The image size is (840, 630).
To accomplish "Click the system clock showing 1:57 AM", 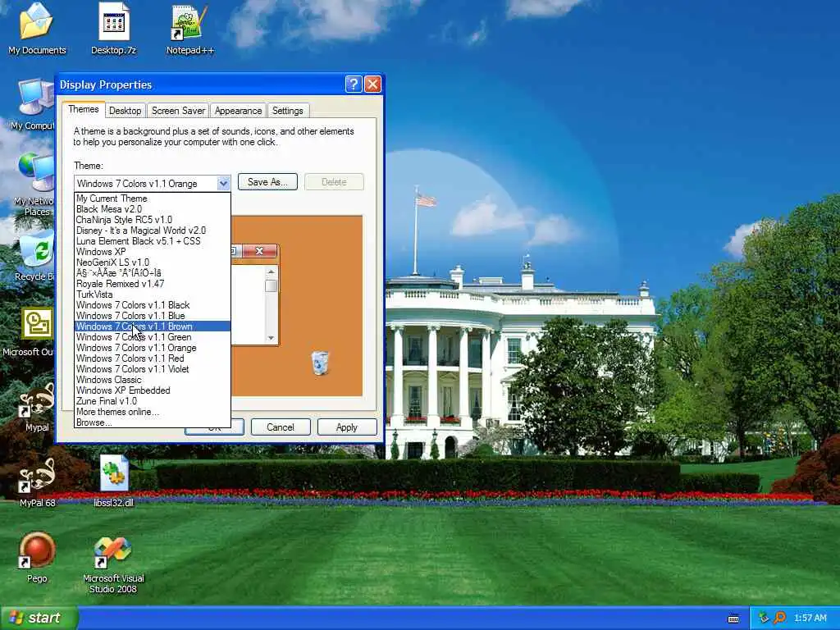I will 810,619.
